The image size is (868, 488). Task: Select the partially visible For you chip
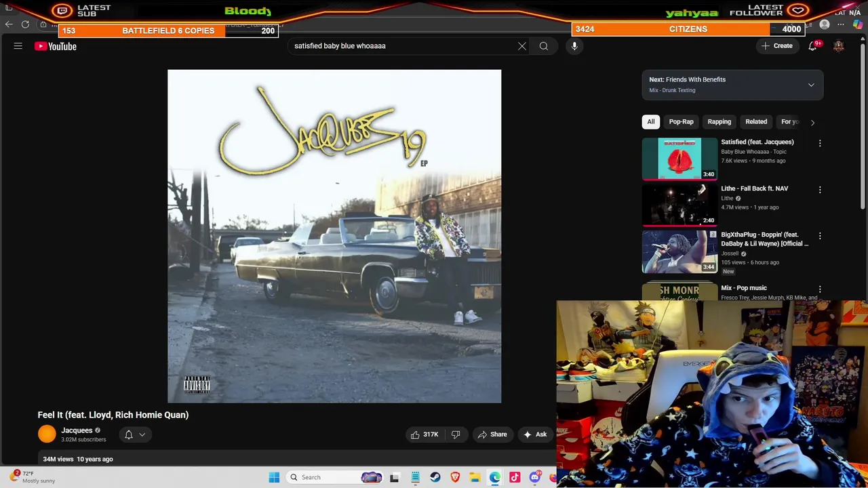point(790,122)
